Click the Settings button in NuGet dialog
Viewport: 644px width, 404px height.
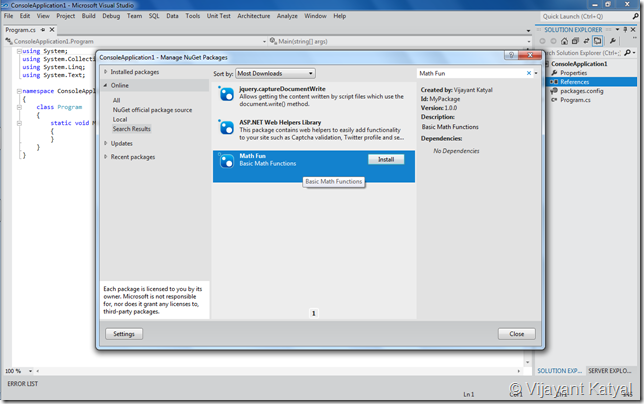point(124,334)
